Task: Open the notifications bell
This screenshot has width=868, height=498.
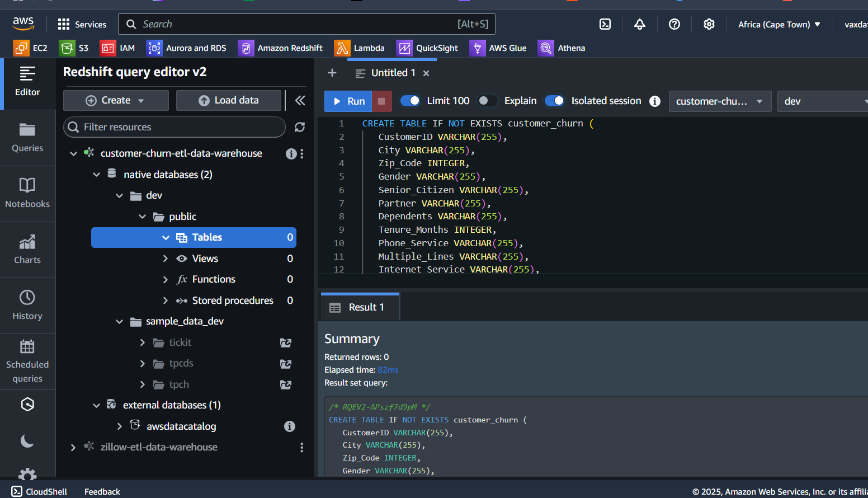Action: point(640,24)
